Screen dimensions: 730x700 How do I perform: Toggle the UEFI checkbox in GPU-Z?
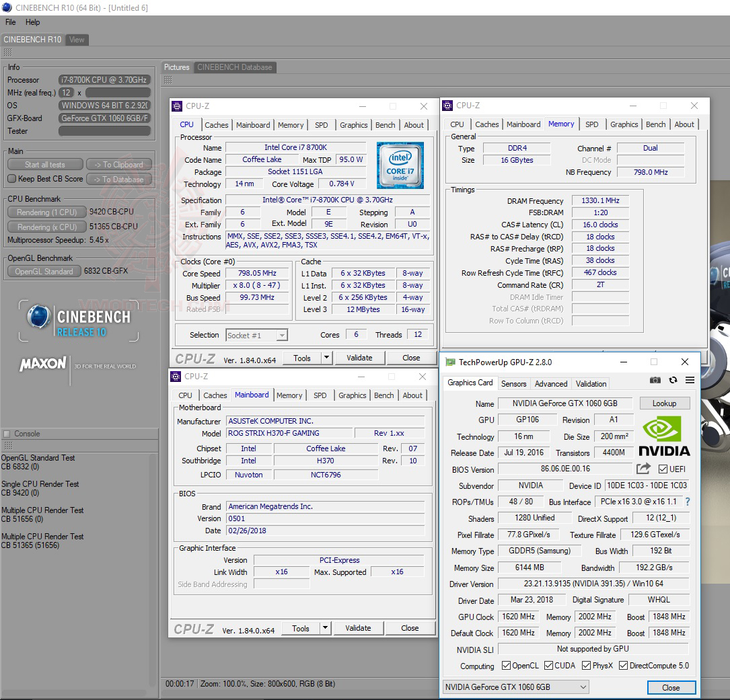coord(663,469)
